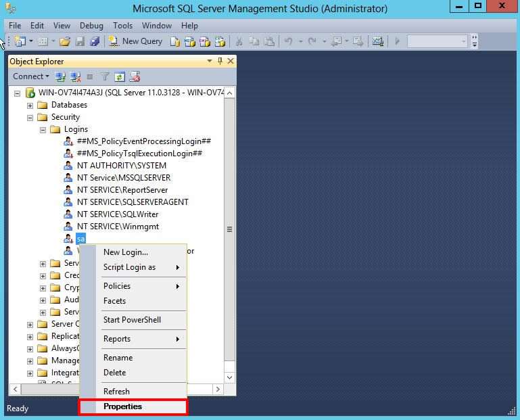
Task: Open the Debug menu
Action: [x=91, y=26]
